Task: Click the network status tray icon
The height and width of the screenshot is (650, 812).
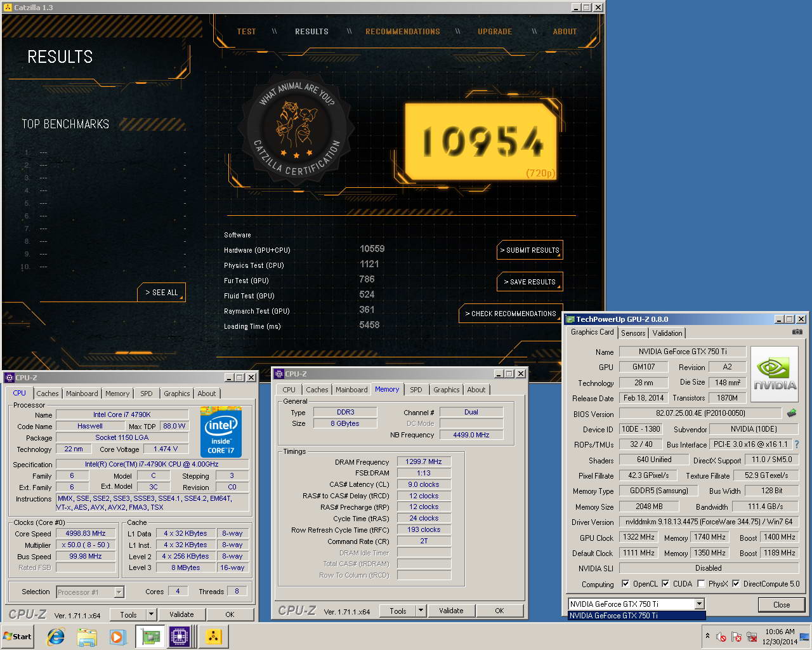Action: [x=752, y=637]
